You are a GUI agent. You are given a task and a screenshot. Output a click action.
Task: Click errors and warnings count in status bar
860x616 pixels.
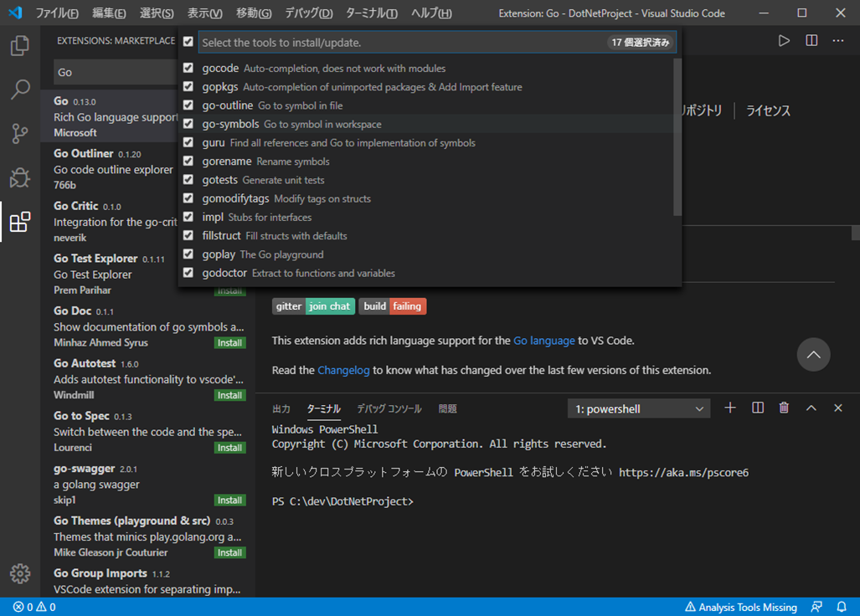pos(34,607)
